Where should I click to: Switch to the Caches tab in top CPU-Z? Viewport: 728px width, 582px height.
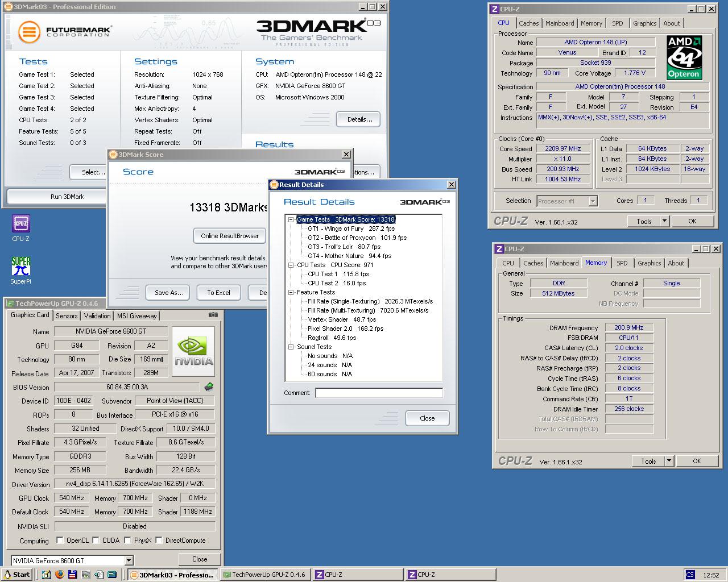click(528, 23)
